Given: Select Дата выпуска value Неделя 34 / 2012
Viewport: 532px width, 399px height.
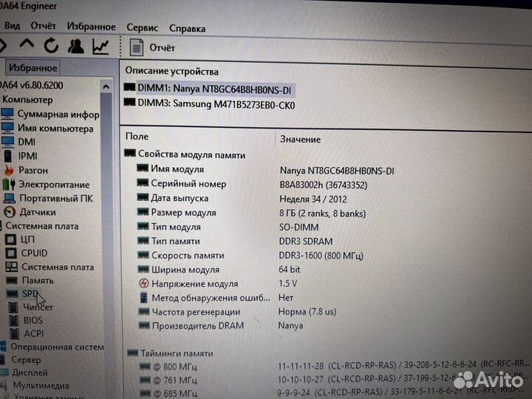Looking at the screenshot, I should (313, 199).
